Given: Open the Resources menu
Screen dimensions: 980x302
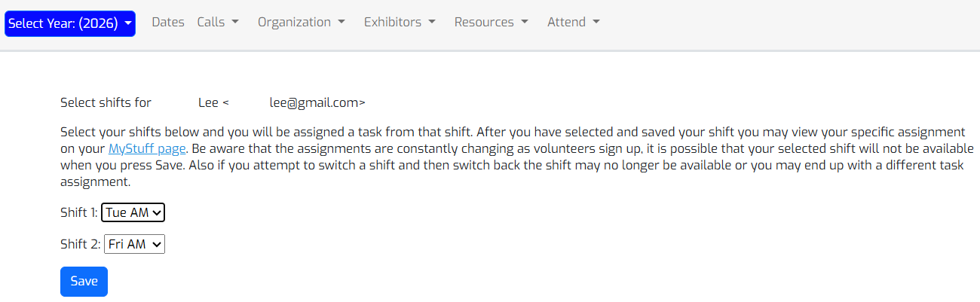Looking at the screenshot, I should pyautogui.click(x=492, y=22).
